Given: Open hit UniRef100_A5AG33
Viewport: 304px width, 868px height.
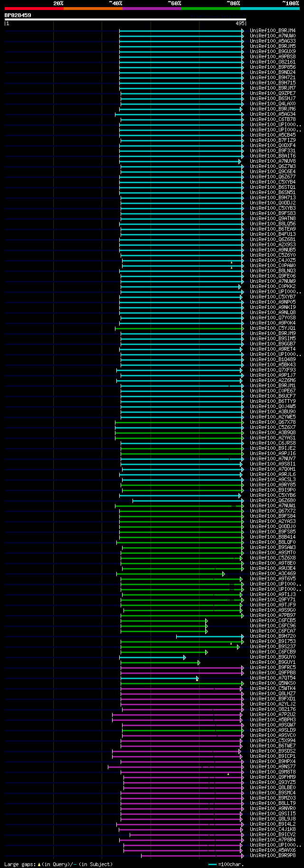Looking at the screenshot, I should 273,41.
